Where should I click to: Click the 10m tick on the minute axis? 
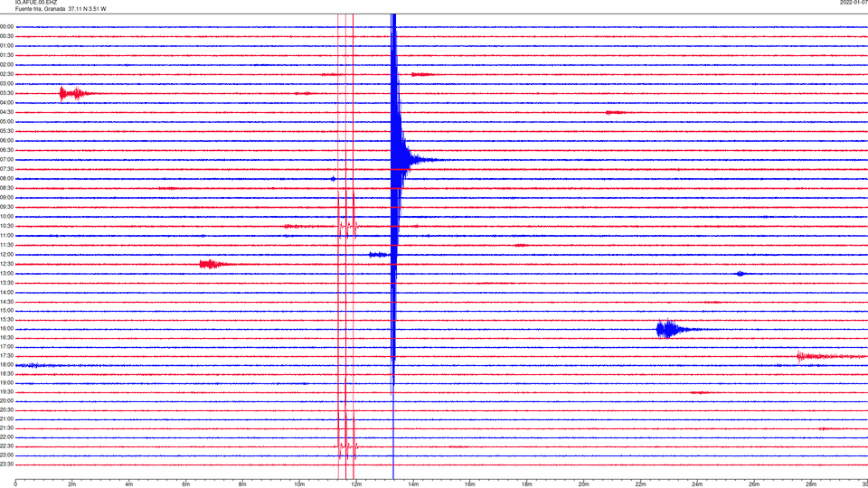coord(299,484)
